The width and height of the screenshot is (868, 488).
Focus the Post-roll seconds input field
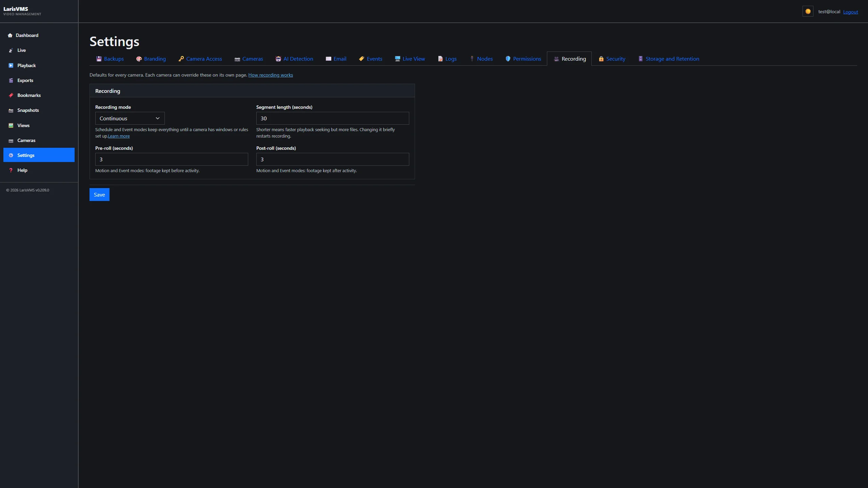[333, 159]
